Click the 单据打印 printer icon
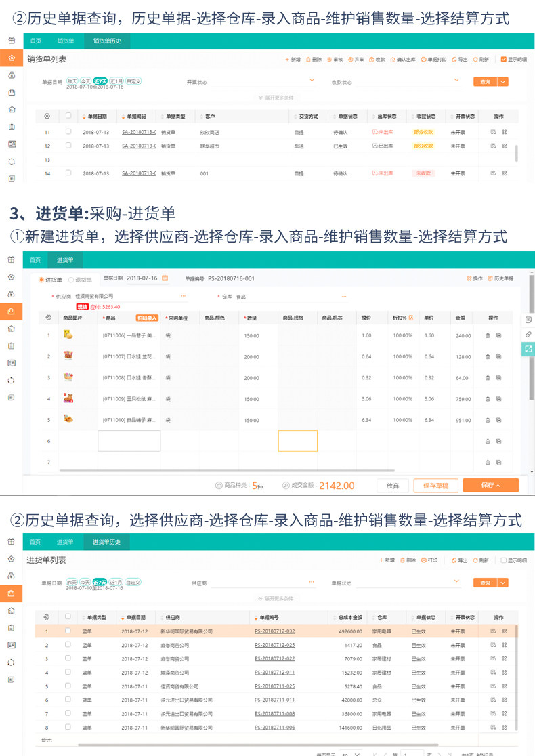The image size is (535, 756). (424, 60)
